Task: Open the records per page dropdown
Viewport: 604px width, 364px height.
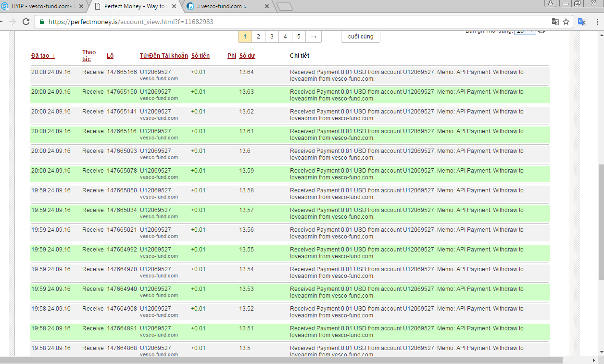Action: (525, 31)
